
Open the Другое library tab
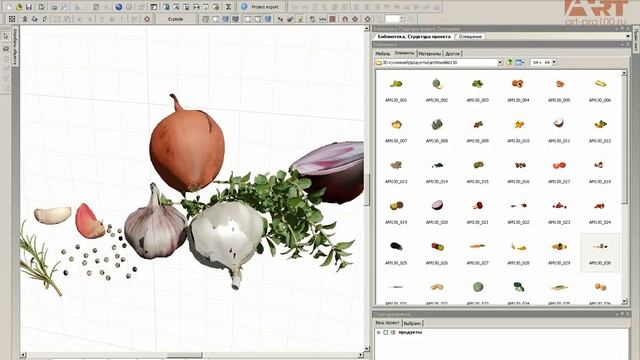[x=452, y=53]
